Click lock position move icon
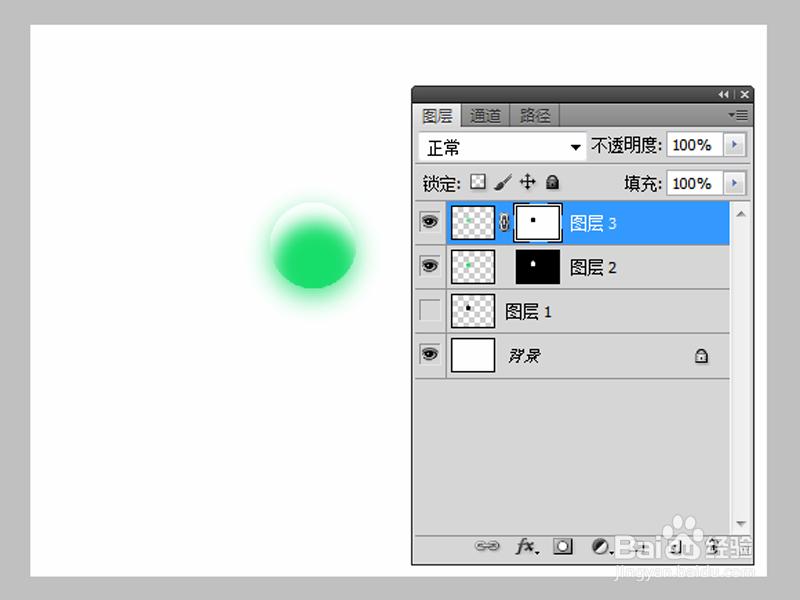Viewport: 800px width, 600px height. [x=528, y=182]
